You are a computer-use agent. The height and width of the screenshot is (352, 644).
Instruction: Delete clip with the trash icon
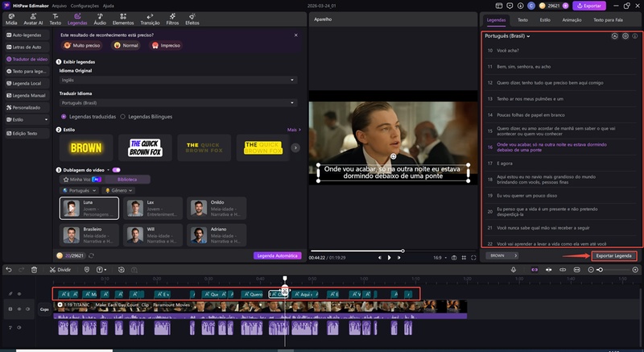click(x=34, y=269)
